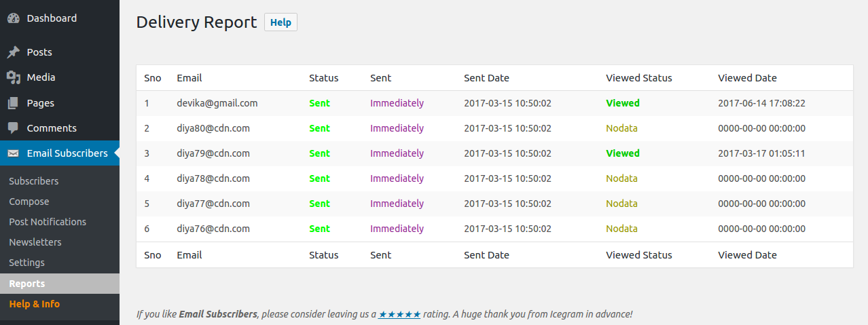
Task: Open the Subscribers submenu item
Action: (34, 181)
